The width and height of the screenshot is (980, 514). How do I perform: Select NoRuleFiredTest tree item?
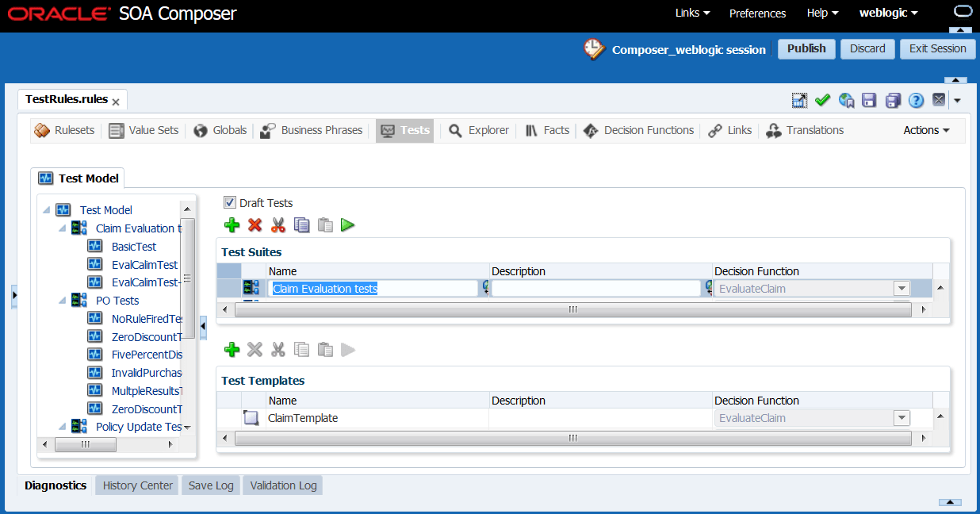pos(147,319)
